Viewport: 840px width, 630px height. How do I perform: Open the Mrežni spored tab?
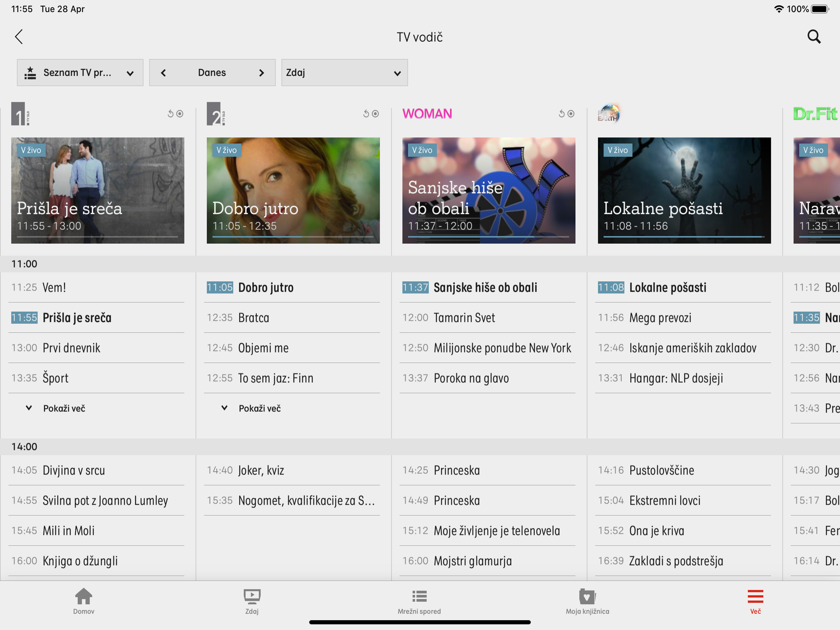[x=419, y=601]
